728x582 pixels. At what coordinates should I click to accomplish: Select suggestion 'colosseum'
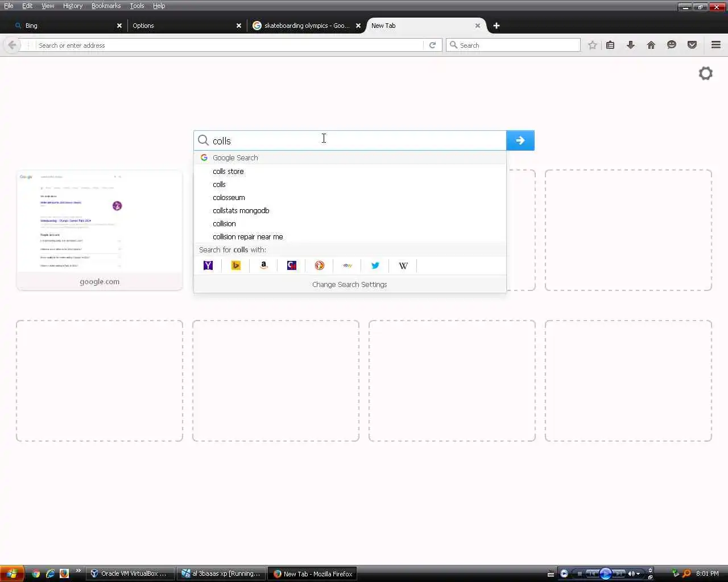tap(350, 197)
